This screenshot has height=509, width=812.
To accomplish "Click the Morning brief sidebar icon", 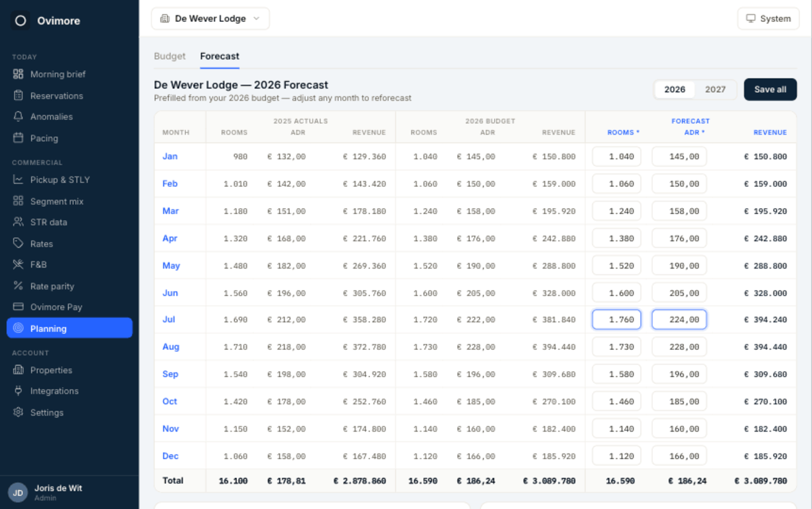I will click(x=19, y=74).
